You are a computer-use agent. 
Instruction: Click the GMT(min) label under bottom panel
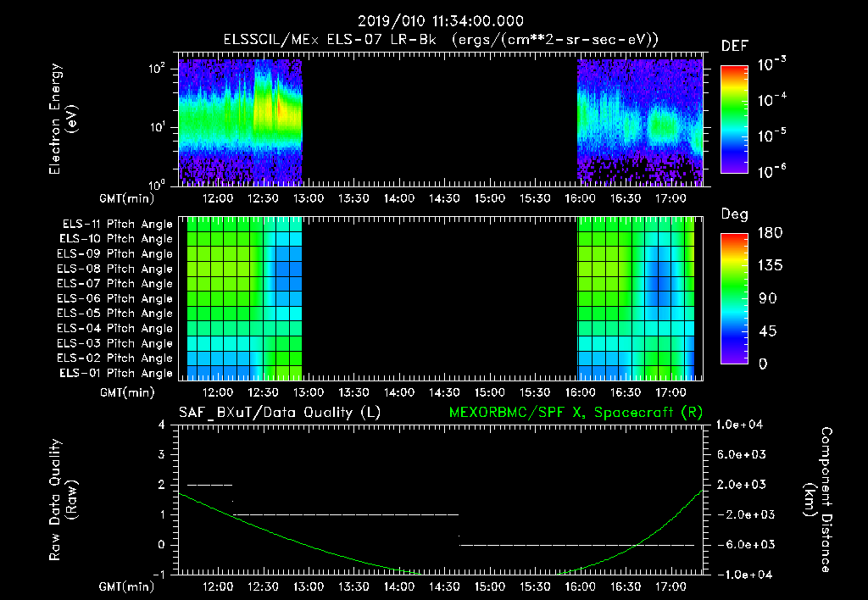click(126, 586)
